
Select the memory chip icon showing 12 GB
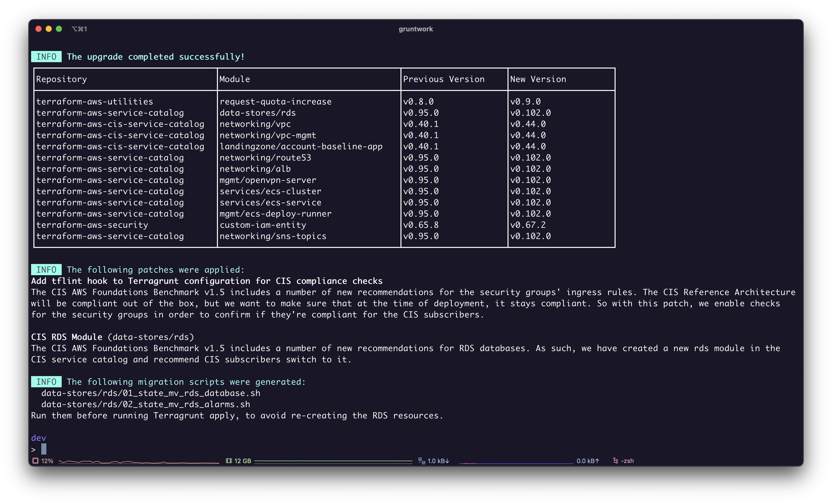click(229, 461)
